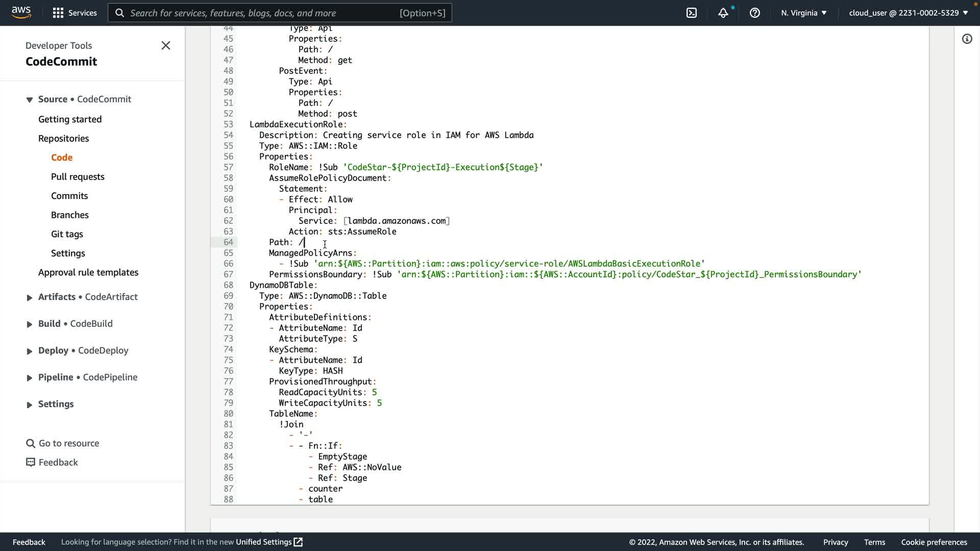
Task: Open Pull requests in the sidebar
Action: point(78,177)
